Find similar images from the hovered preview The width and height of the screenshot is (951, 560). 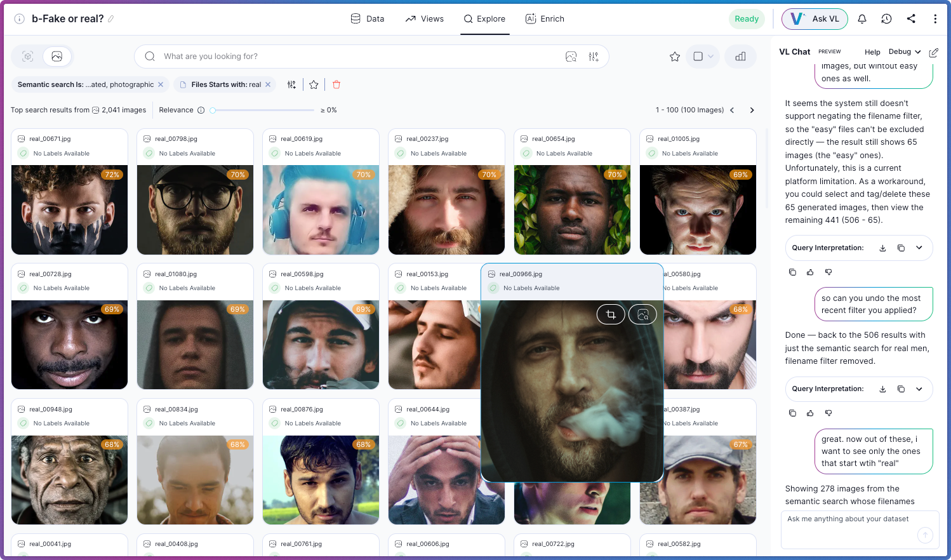(x=642, y=314)
